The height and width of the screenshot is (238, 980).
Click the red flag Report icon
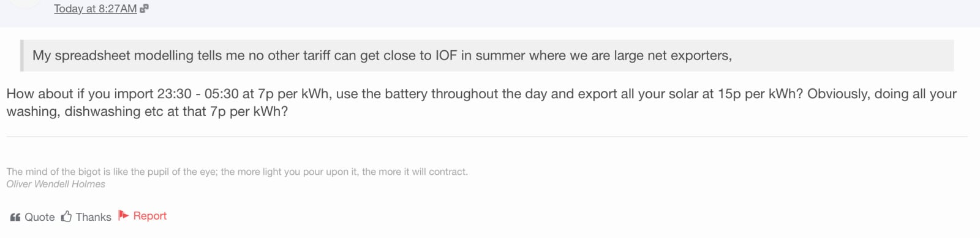point(123,215)
